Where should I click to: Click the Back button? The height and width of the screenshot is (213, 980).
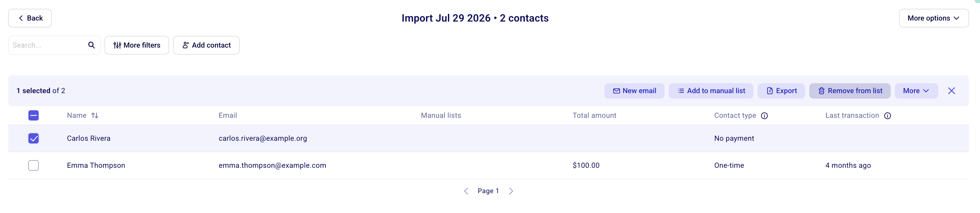click(x=30, y=18)
